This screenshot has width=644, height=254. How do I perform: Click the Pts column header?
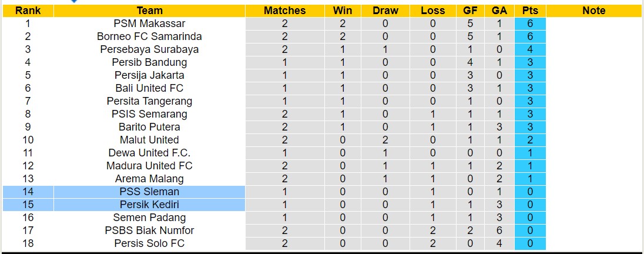[x=530, y=11]
